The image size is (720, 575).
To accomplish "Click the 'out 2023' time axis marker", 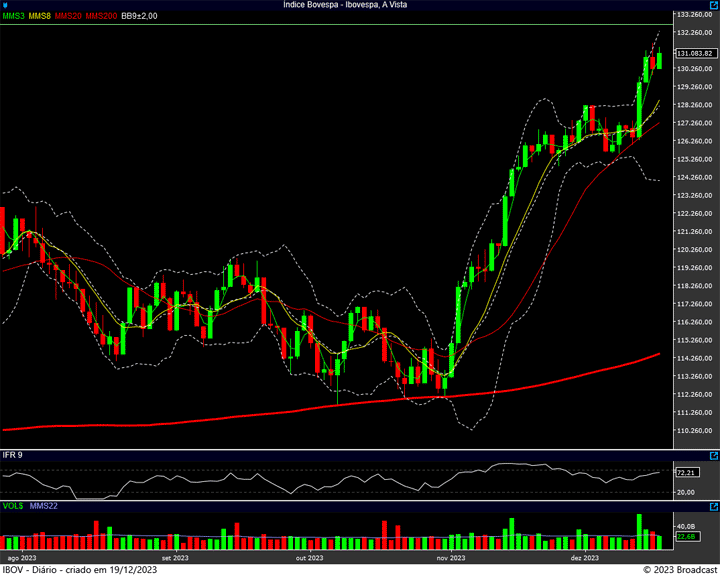I will tap(309, 557).
